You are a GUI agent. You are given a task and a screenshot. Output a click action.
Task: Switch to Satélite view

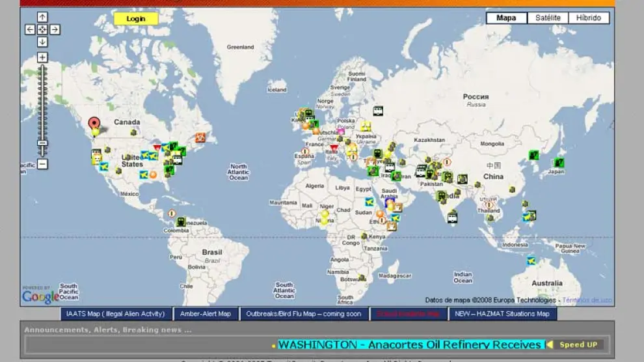(548, 18)
